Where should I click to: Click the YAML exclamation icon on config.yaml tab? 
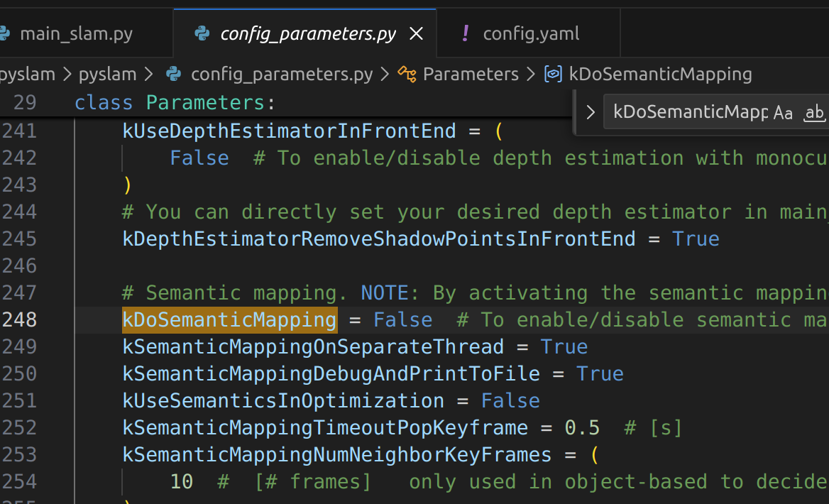pos(466,33)
